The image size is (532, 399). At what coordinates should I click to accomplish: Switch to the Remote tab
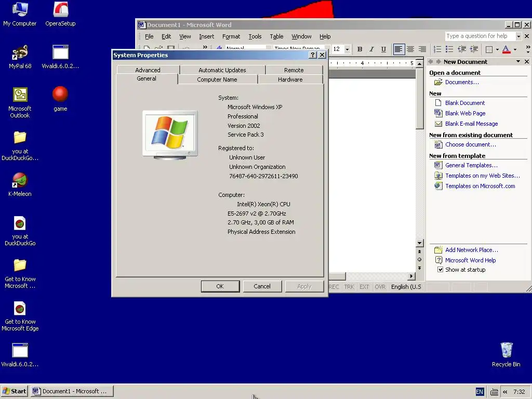click(x=294, y=70)
